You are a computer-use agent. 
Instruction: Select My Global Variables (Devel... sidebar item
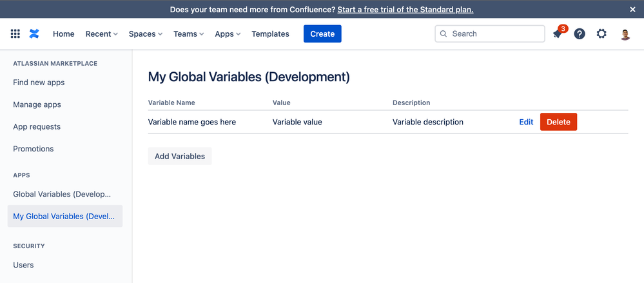(x=65, y=216)
